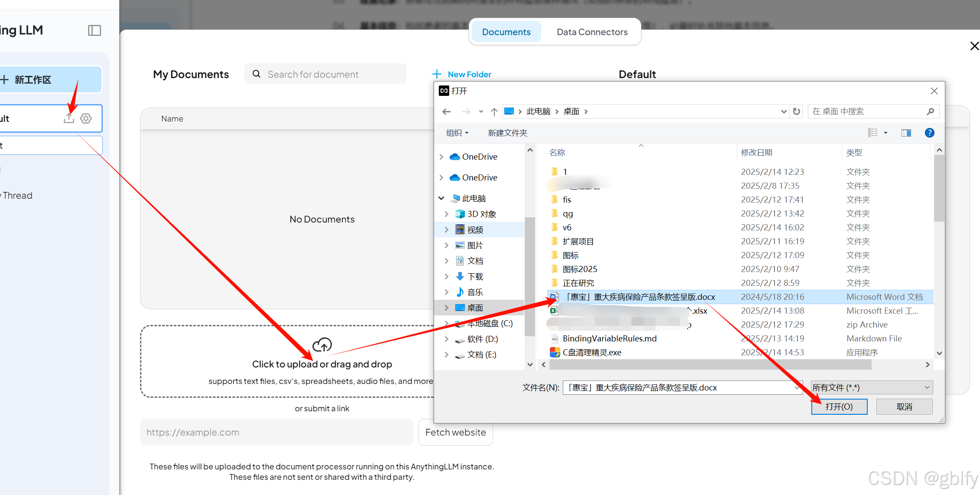The image size is (980, 495).
Task: Collapse the 此电脑 tree node
Action: click(441, 198)
